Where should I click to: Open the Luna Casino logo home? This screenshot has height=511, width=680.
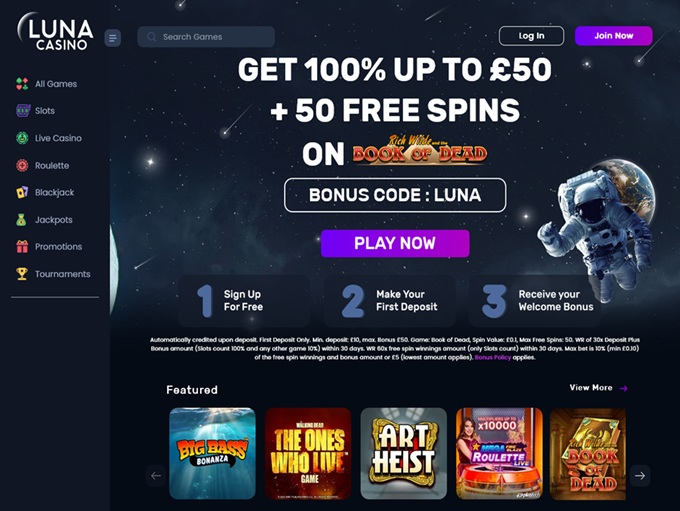[55, 31]
